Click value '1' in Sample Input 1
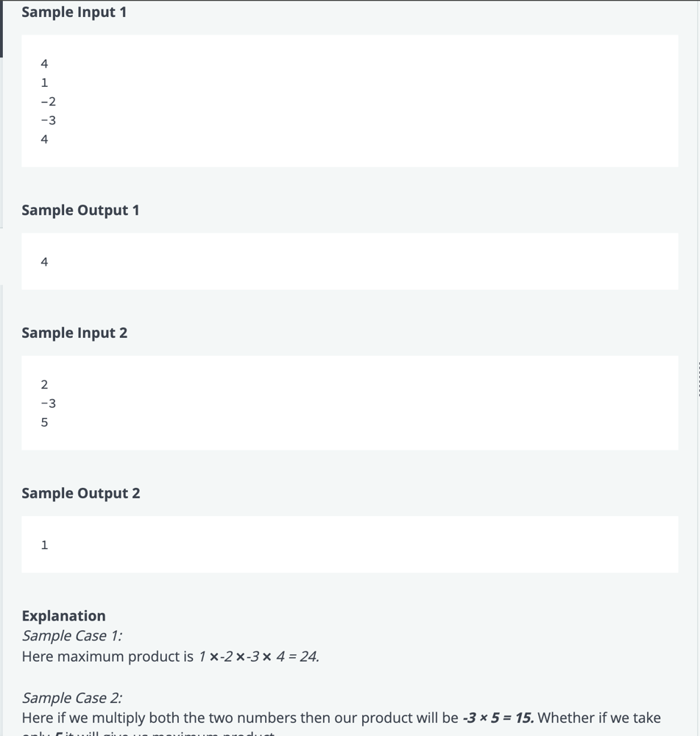Screen dimensions: 700x736 [x=44, y=82]
